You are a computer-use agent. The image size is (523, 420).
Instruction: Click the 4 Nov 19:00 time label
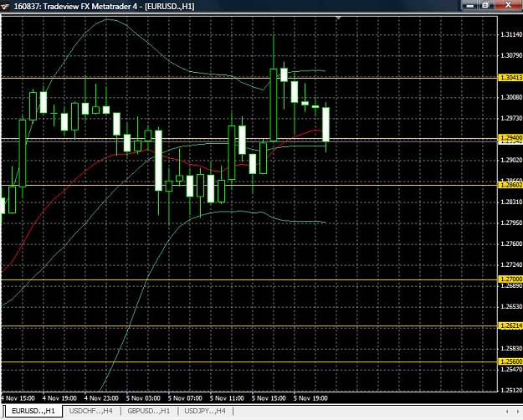click(x=59, y=398)
